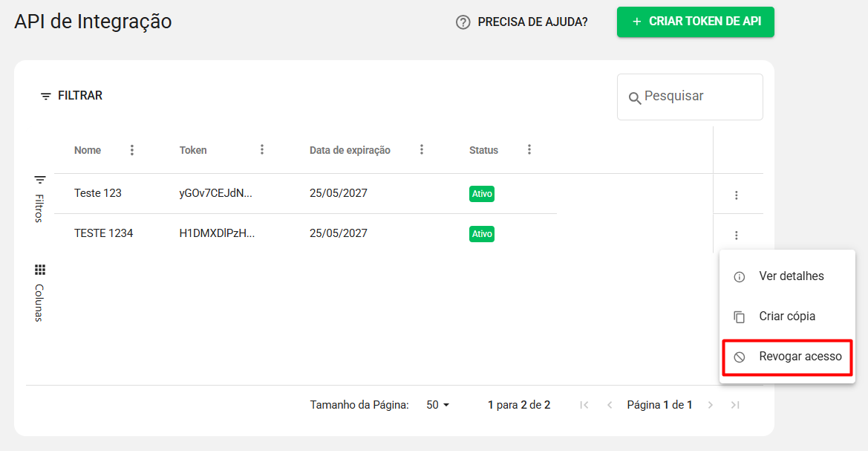The height and width of the screenshot is (451, 868).
Task: Click expiration date in Teste 123 row
Action: tap(339, 193)
